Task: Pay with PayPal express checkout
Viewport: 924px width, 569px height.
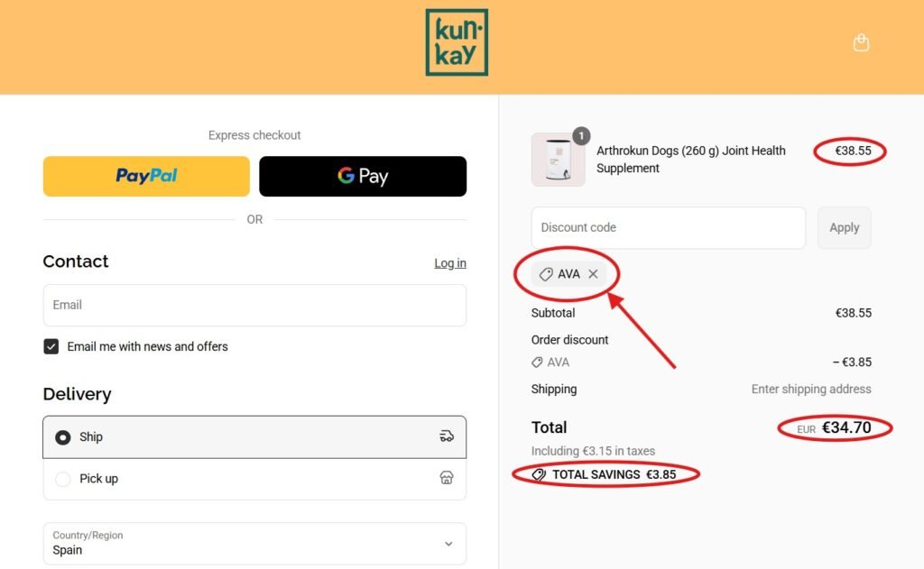Action: click(146, 176)
